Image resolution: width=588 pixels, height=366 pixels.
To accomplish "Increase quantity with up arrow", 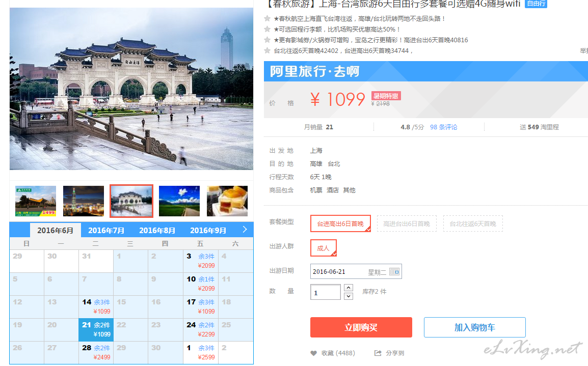I will pos(349,288).
